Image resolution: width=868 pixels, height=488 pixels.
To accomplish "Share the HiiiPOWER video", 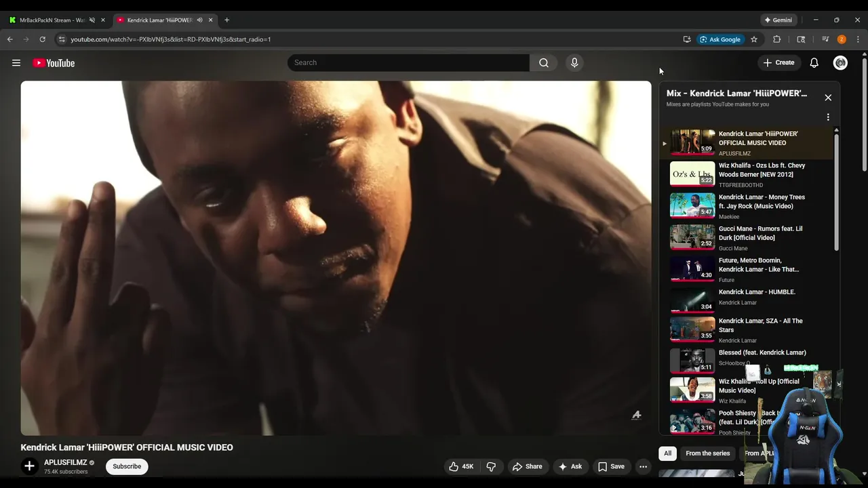I will coord(527,466).
